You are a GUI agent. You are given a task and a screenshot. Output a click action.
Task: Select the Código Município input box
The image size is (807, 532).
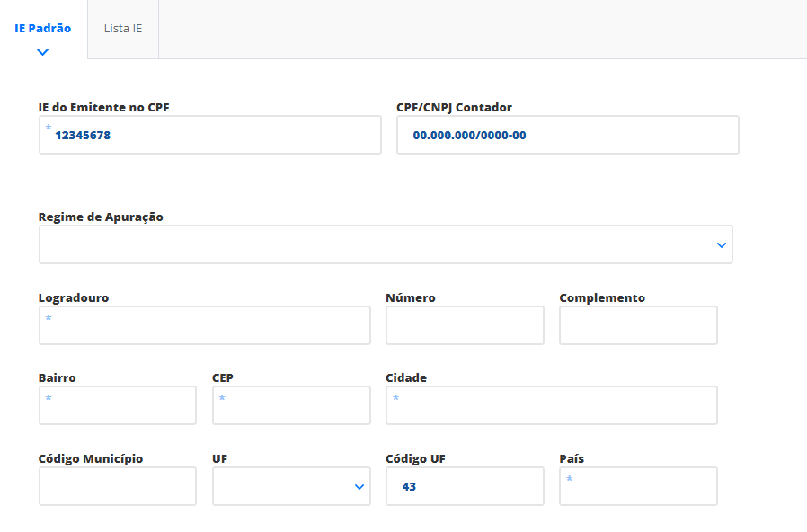(118, 486)
